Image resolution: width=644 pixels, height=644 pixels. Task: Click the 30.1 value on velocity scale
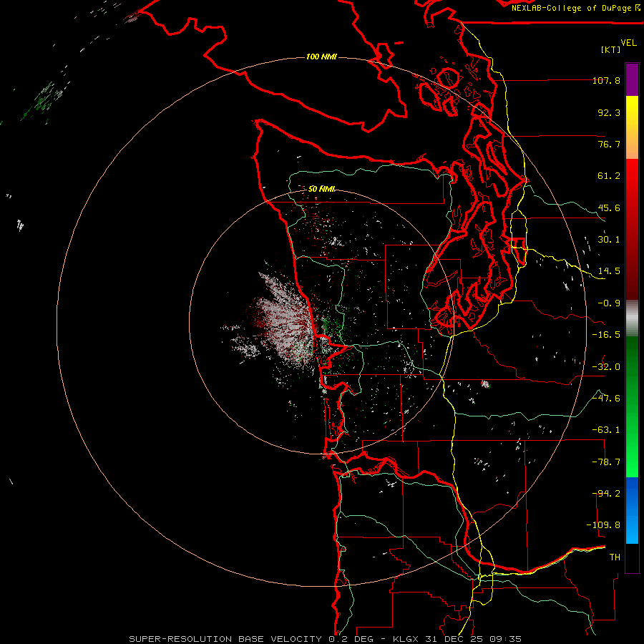(x=609, y=240)
